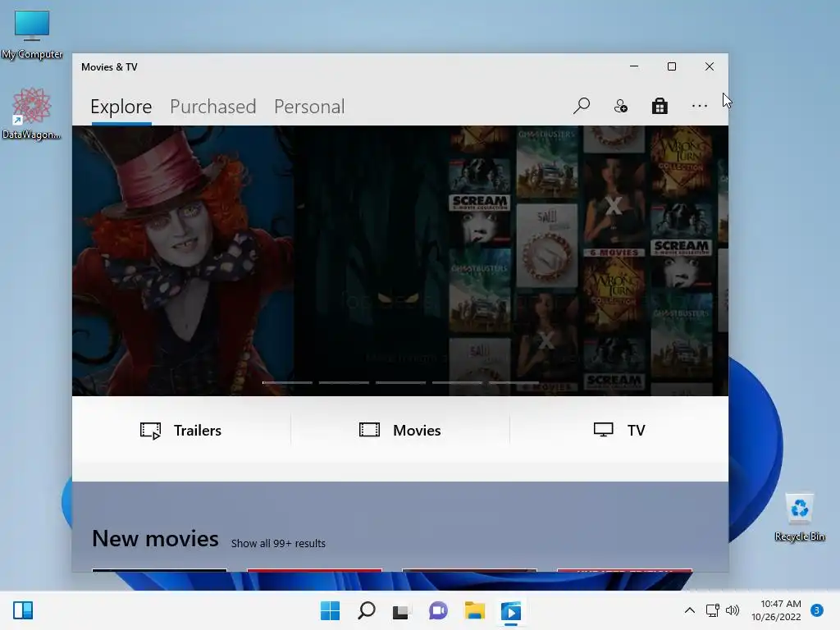Open the notification badge showing 3
The image size is (840, 630).
pyautogui.click(x=817, y=610)
